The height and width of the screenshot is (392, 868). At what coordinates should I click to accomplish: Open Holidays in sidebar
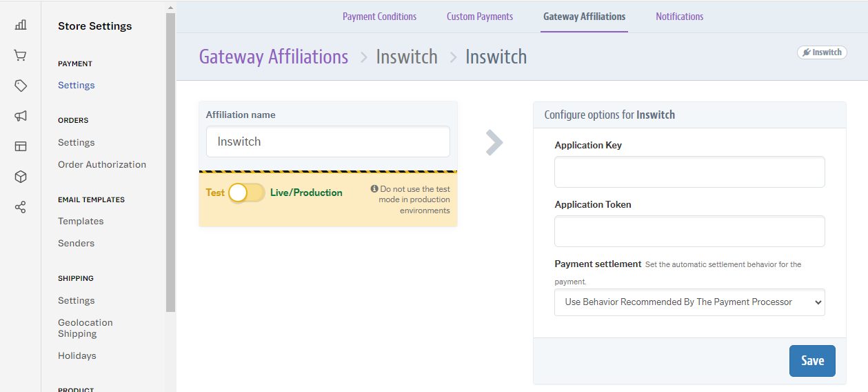point(77,356)
